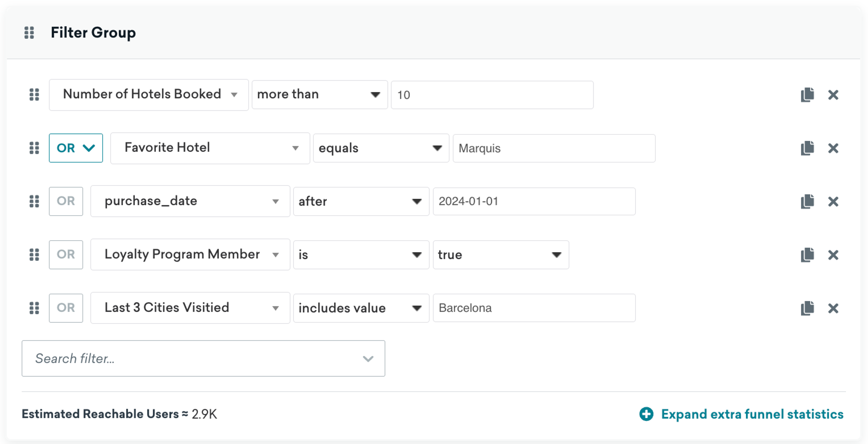Open the 'true' value dropdown

[501, 255]
